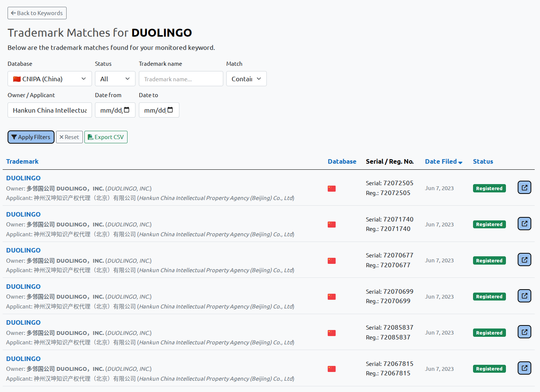Open external link for serial 72067815

click(x=524, y=368)
